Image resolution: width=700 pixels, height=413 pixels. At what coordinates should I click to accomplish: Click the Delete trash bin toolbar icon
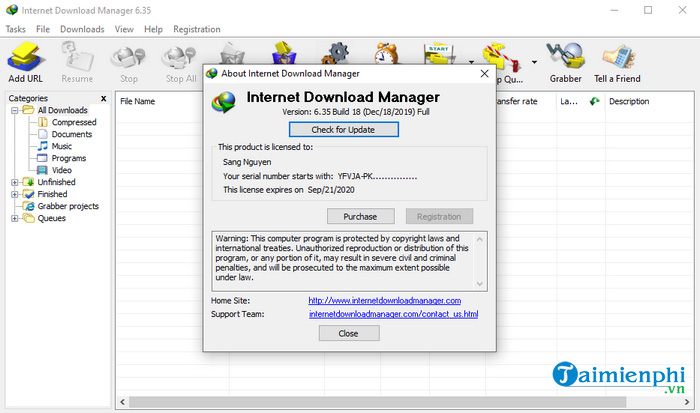pyautogui.click(x=232, y=54)
